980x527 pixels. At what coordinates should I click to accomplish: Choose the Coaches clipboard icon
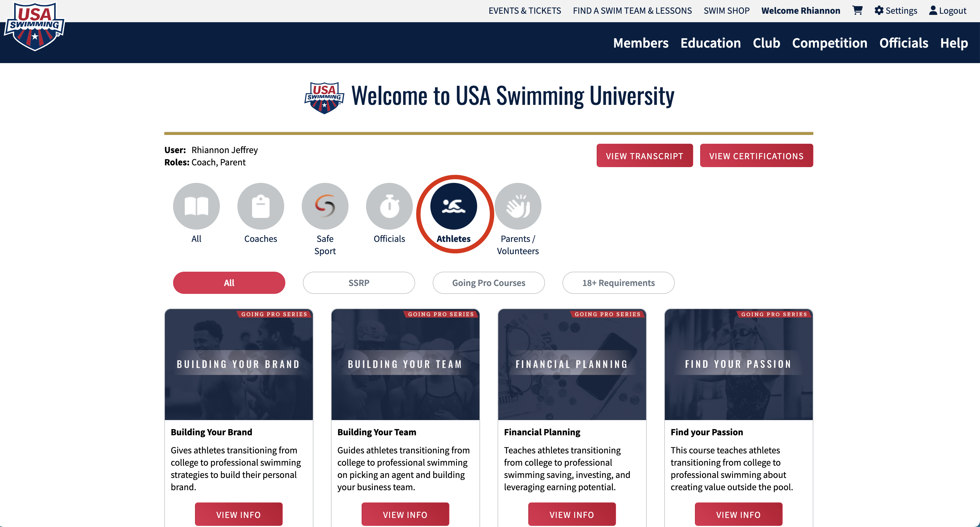coord(260,206)
